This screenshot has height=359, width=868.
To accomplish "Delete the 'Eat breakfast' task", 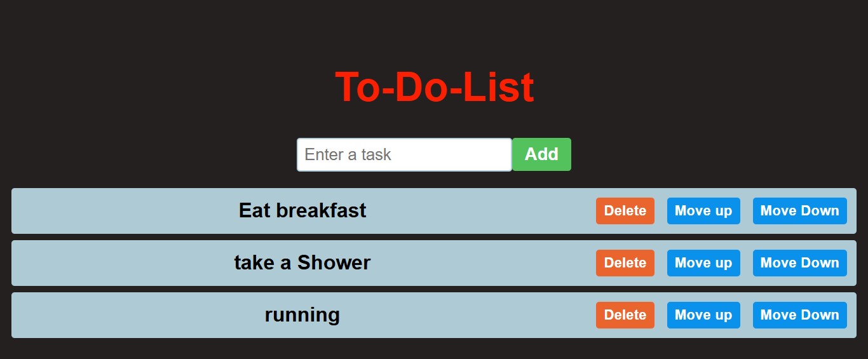I will coord(625,211).
